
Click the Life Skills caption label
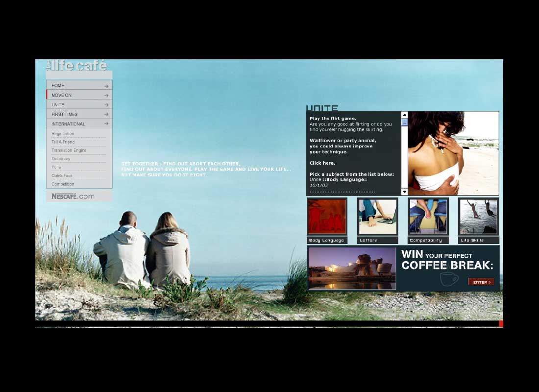479,241
